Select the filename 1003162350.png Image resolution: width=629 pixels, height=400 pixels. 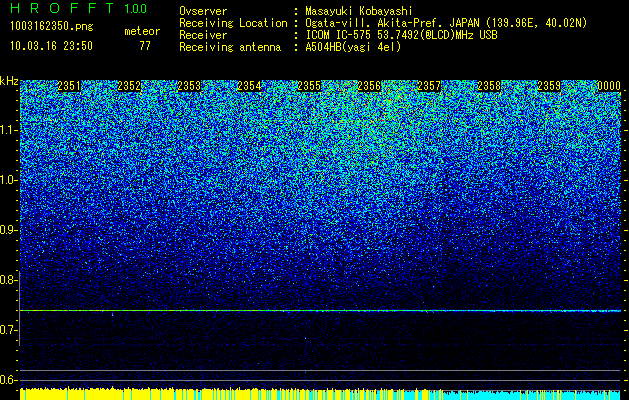(x=52, y=27)
